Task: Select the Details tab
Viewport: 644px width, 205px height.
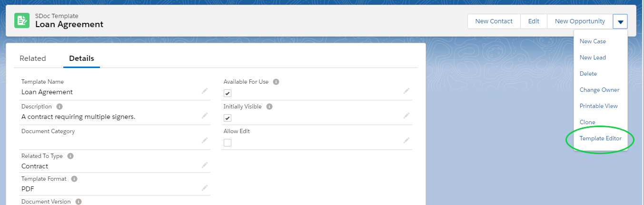Action: pos(81,59)
